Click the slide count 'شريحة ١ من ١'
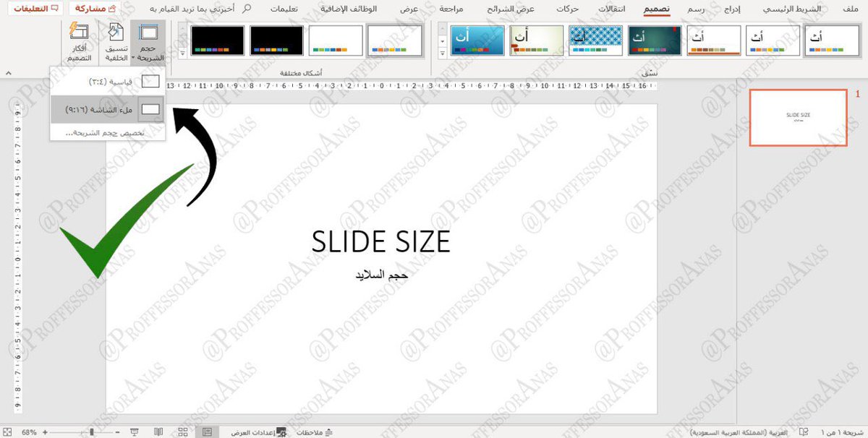Screen dimensions: 868x438 click(844, 432)
